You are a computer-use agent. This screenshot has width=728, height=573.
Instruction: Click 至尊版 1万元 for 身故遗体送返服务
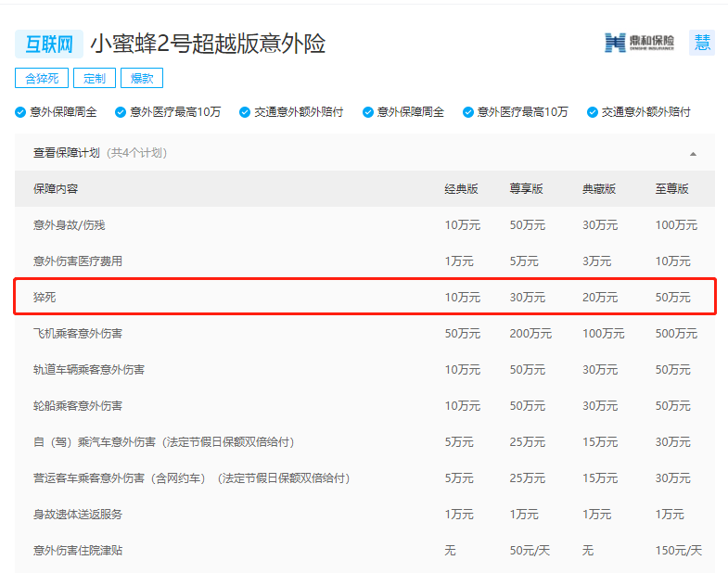670,515
